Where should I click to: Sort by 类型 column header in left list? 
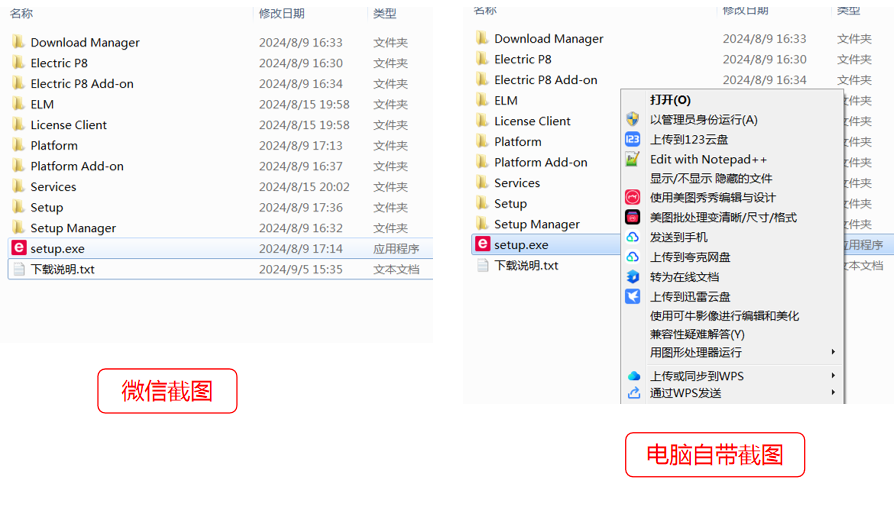[385, 13]
